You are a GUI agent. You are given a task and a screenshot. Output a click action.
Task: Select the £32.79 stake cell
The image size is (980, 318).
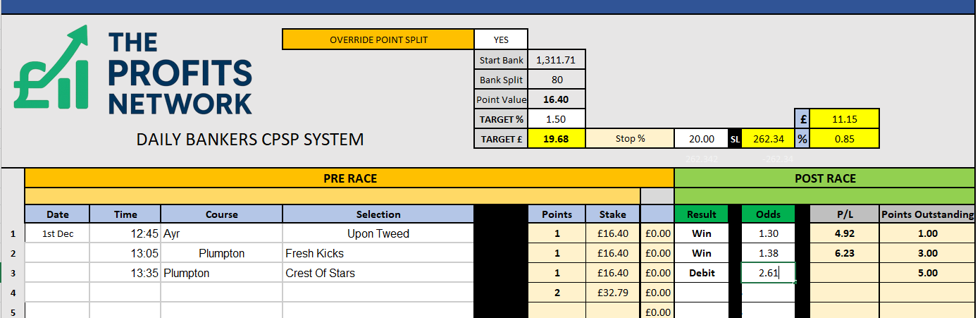612,293
